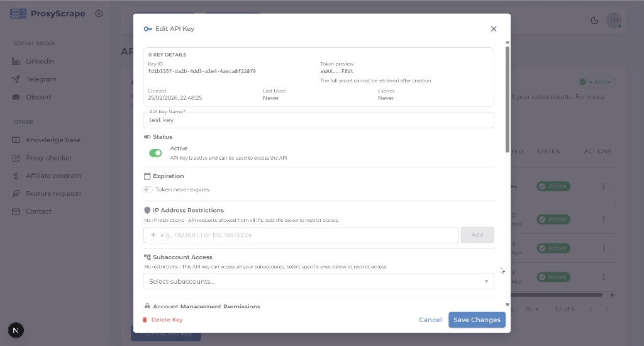Click the Telegram paper plane icon
This screenshot has height=346, width=644.
point(16,79)
